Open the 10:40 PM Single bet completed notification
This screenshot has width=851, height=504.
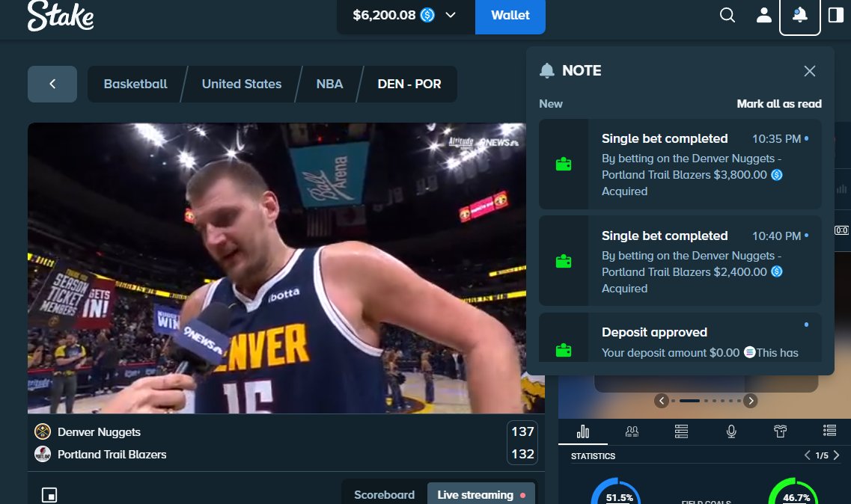680,261
